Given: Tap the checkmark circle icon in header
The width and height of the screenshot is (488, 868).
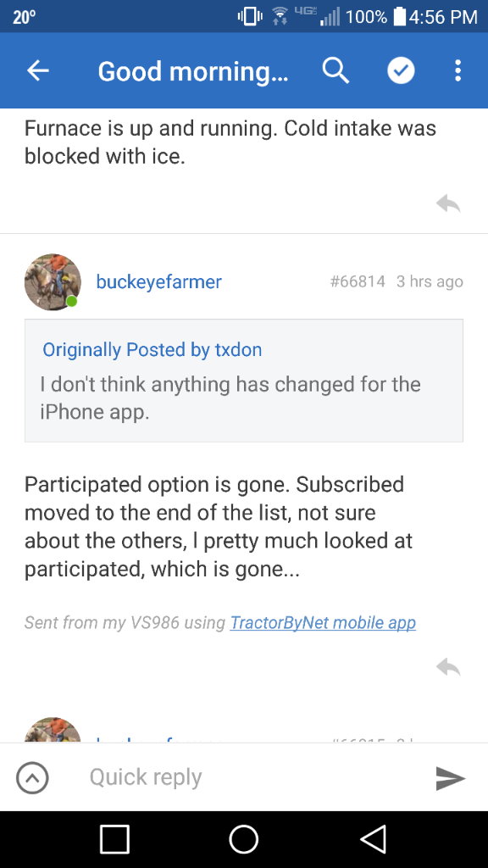Looking at the screenshot, I should [401, 71].
